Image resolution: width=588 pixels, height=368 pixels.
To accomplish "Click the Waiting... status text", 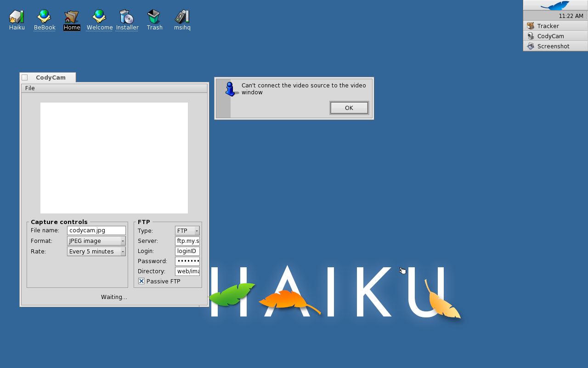I will pos(114,297).
